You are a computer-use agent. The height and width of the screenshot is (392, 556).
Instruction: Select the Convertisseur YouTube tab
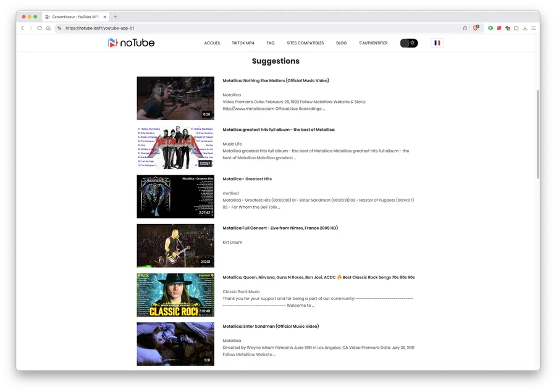(75, 17)
